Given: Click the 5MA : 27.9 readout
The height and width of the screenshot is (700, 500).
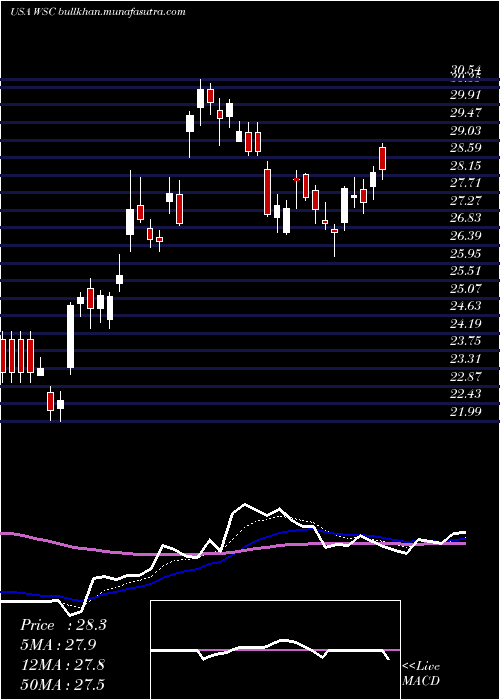Looking at the screenshot, I should (58, 645).
